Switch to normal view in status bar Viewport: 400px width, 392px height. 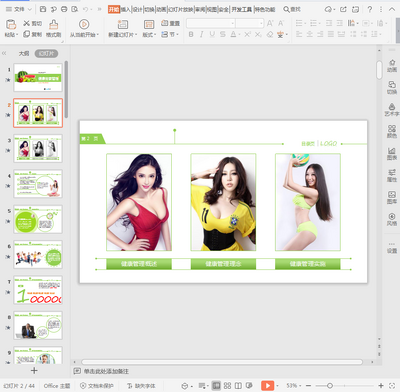[x=216, y=386]
